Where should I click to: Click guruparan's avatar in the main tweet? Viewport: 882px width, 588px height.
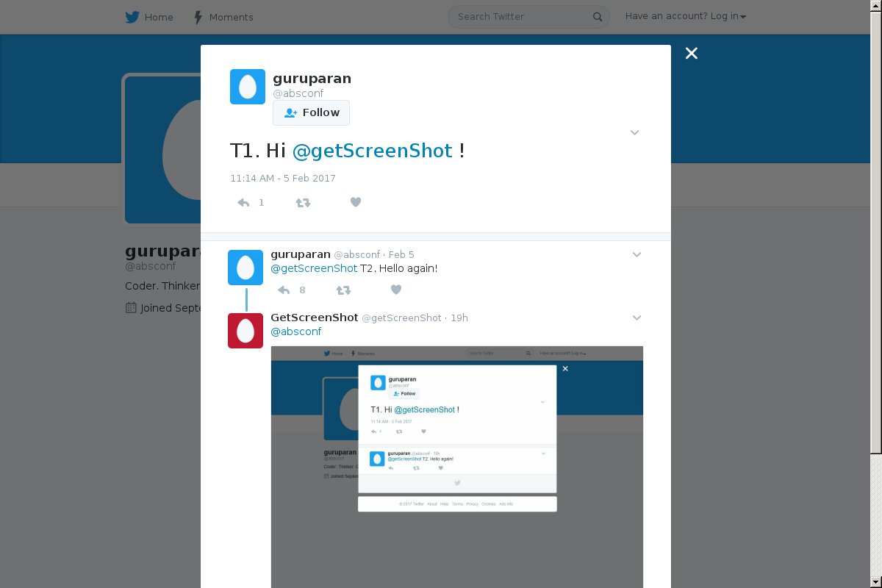tap(248, 87)
